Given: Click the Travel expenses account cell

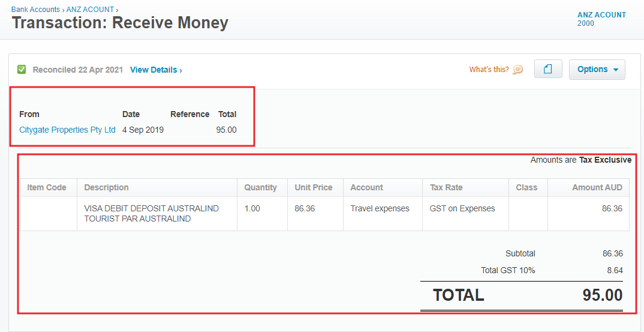Looking at the screenshot, I should [383, 214].
